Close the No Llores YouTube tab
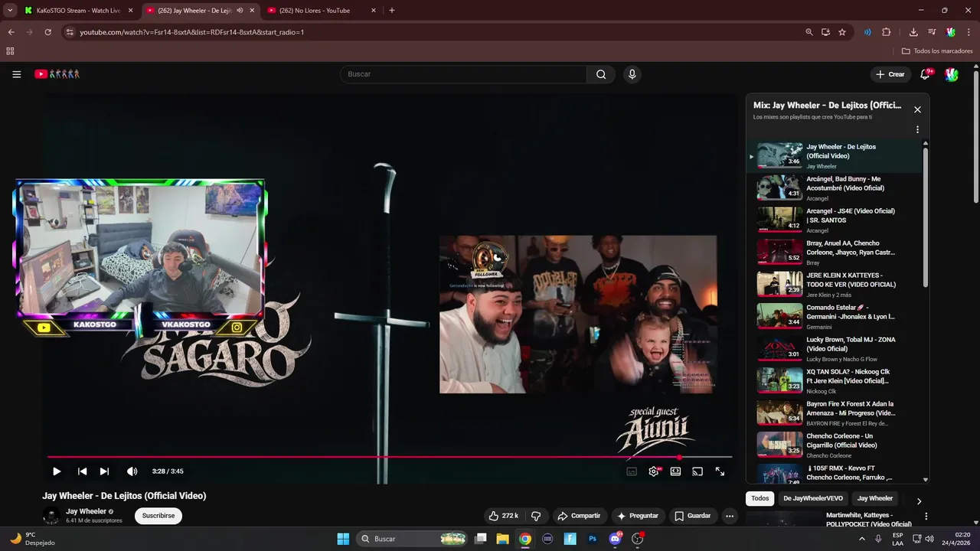Image resolution: width=980 pixels, height=551 pixels. (374, 11)
